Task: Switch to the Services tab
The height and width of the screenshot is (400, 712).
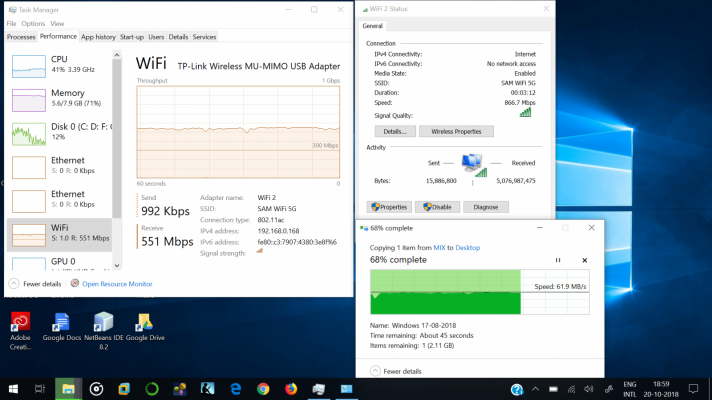Action: tap(204, 37)
